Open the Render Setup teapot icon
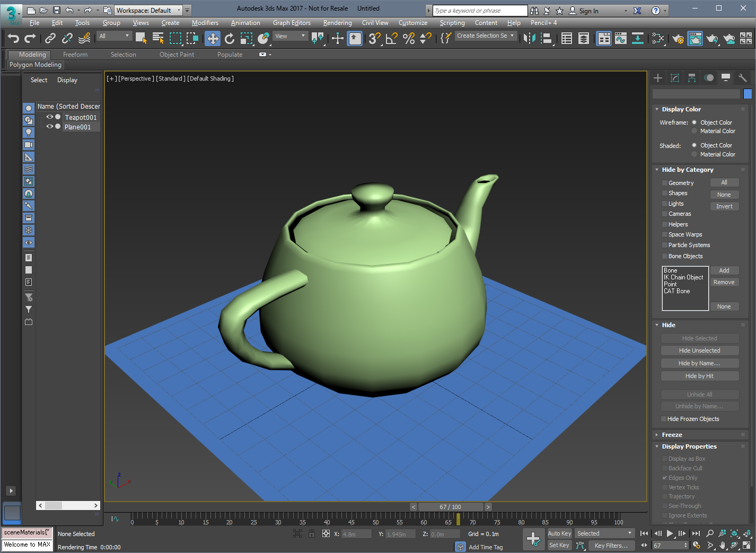The image size is (756, 553). (678, 38)
